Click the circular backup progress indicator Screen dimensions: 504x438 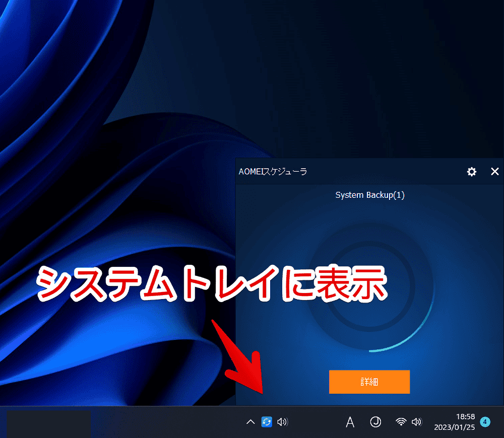369,286
